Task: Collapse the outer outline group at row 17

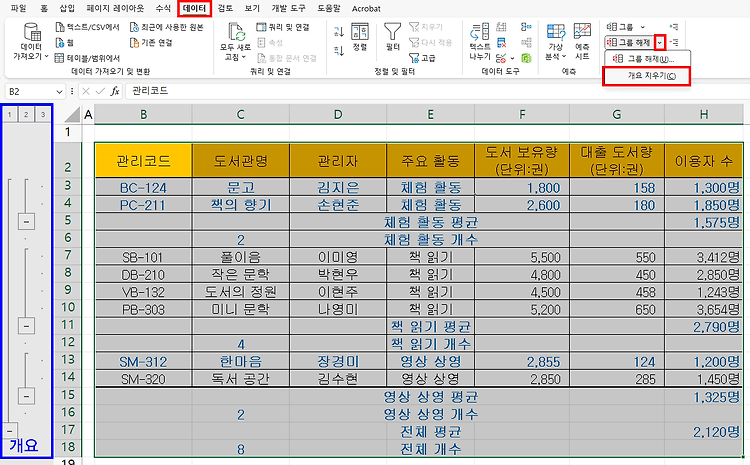Action: 11,431
